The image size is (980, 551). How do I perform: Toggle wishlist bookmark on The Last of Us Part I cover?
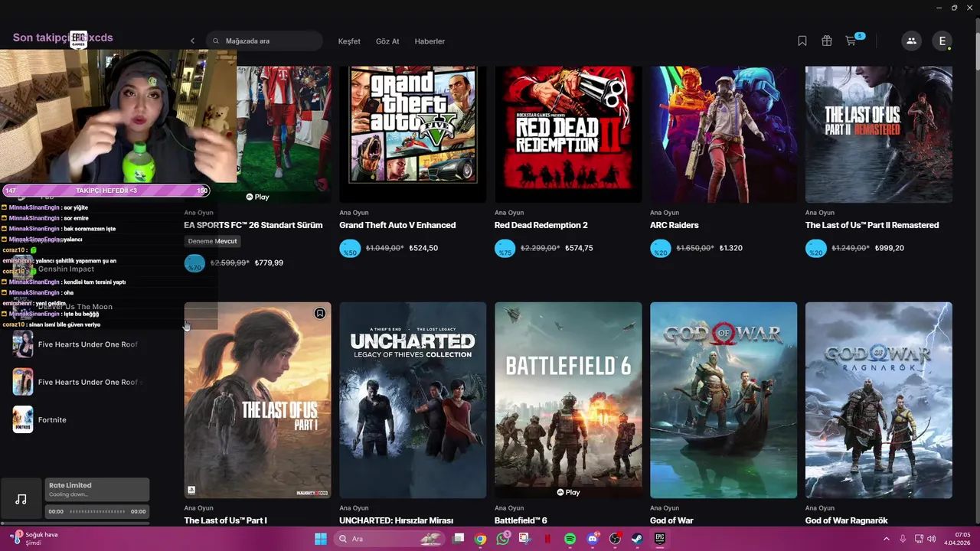(320, 313)
